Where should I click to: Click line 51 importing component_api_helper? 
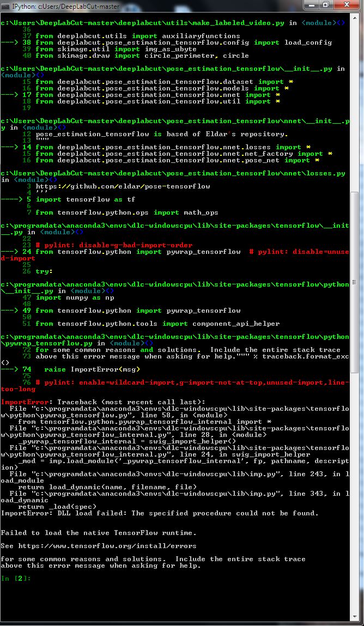coord(151,324)
